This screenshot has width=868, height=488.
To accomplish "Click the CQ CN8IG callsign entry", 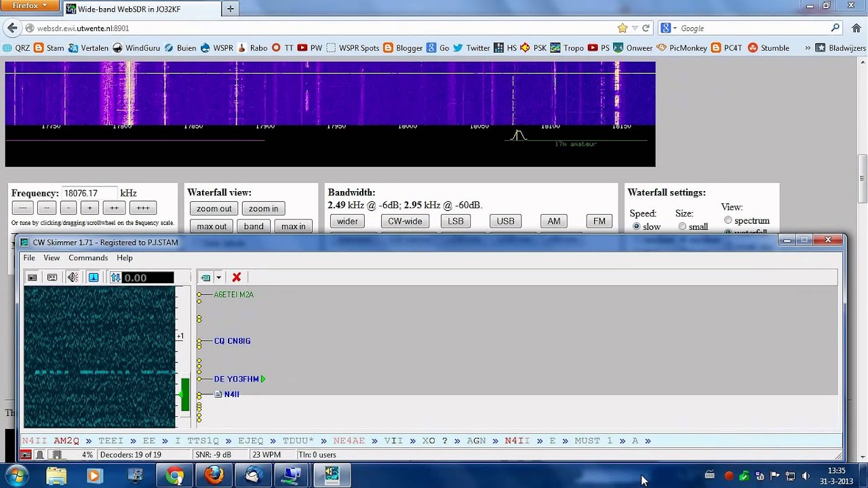I will (x=232, y=341).
